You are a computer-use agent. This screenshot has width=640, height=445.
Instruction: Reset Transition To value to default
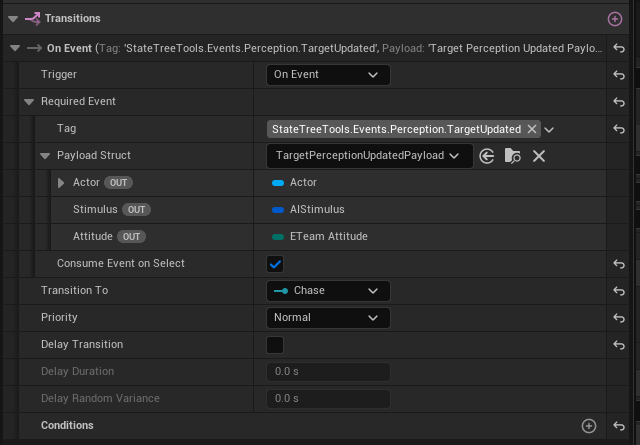point(619,291)
